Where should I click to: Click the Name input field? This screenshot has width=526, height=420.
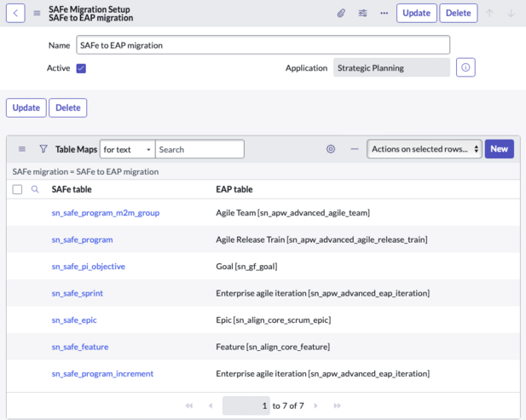pyautogui.click(x=263, y=45)
